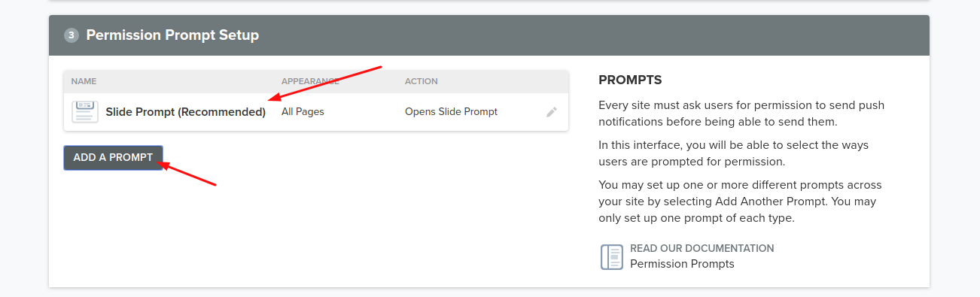This screenshot has height=297, width=980.
Task: Select the Slide Prompt (Recommended) row name
Action: [x=186, y=112]
